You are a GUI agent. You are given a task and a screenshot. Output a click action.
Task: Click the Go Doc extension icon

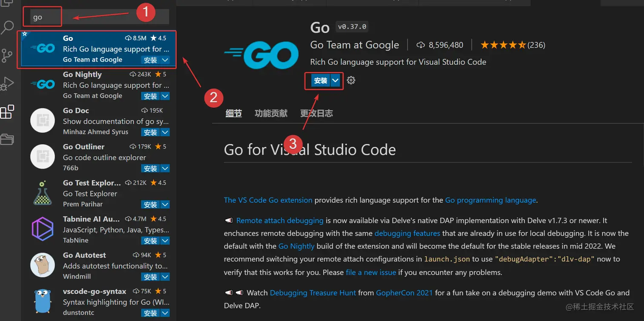43,120
